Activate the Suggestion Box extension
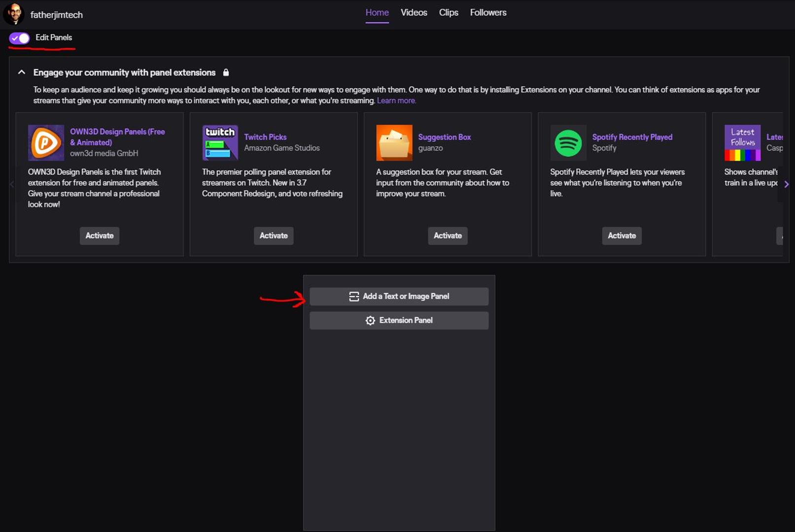 coord(448,235)
